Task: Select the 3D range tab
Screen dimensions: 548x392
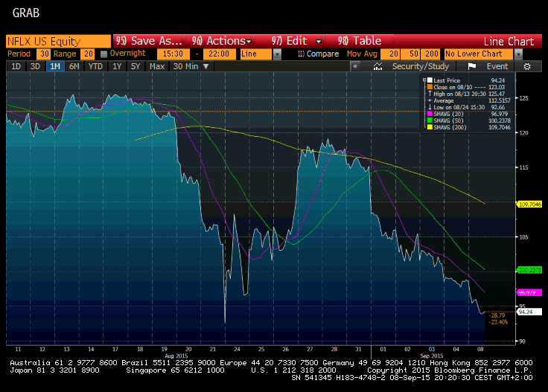Action: click(35, 66)
